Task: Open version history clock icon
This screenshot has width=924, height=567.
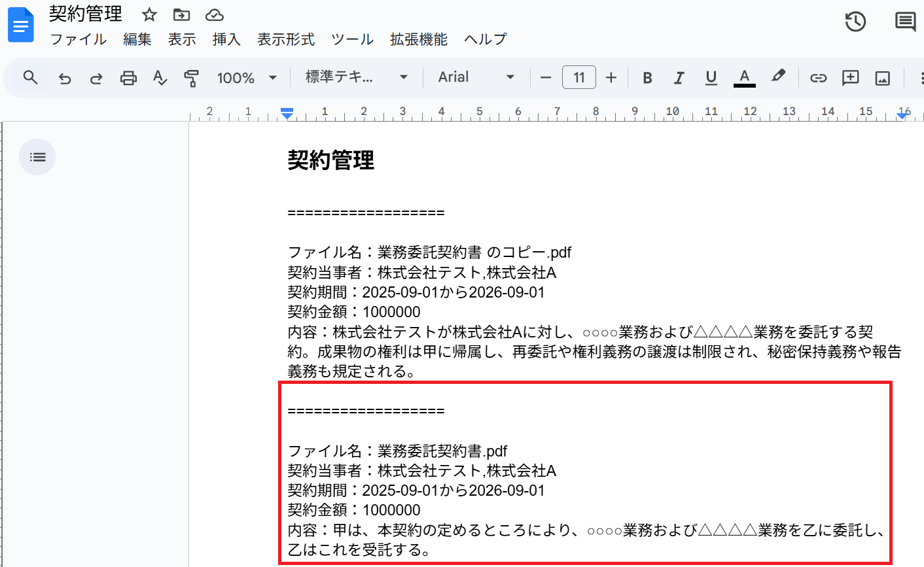Action: coord(855,22)
